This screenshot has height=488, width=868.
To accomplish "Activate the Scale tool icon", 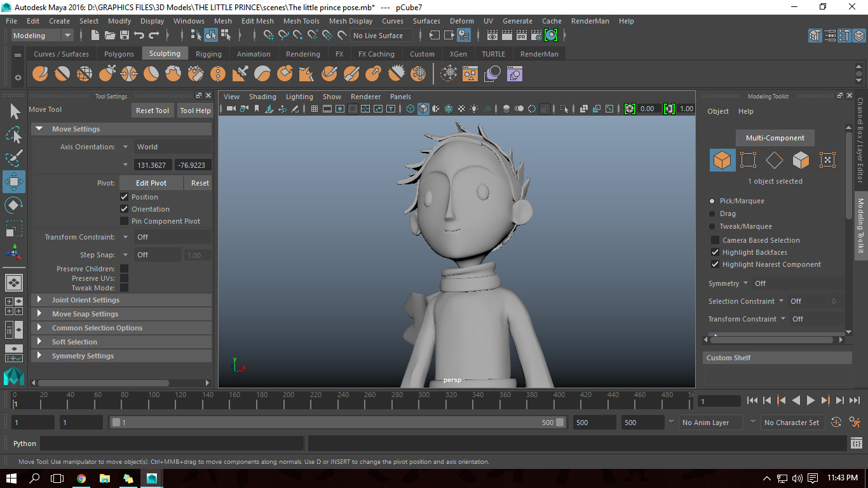I will click(x=14, y=228).
